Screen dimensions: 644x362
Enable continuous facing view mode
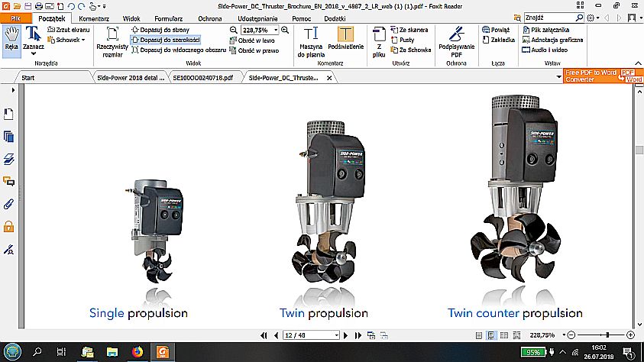click(516, 335)
